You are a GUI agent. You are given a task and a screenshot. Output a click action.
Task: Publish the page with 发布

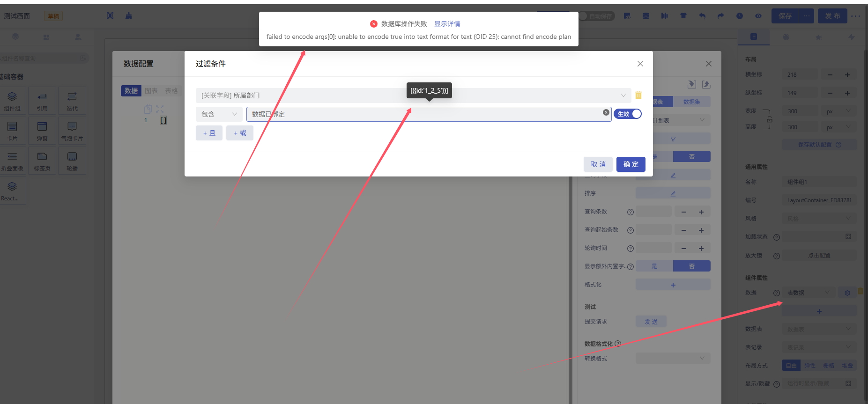click(832, 16)
